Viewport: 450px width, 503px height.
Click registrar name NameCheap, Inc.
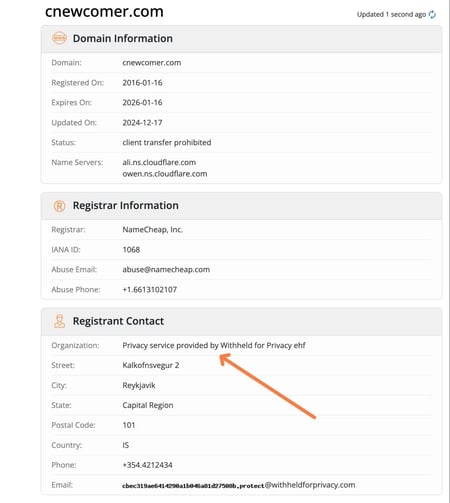point(153,230)
